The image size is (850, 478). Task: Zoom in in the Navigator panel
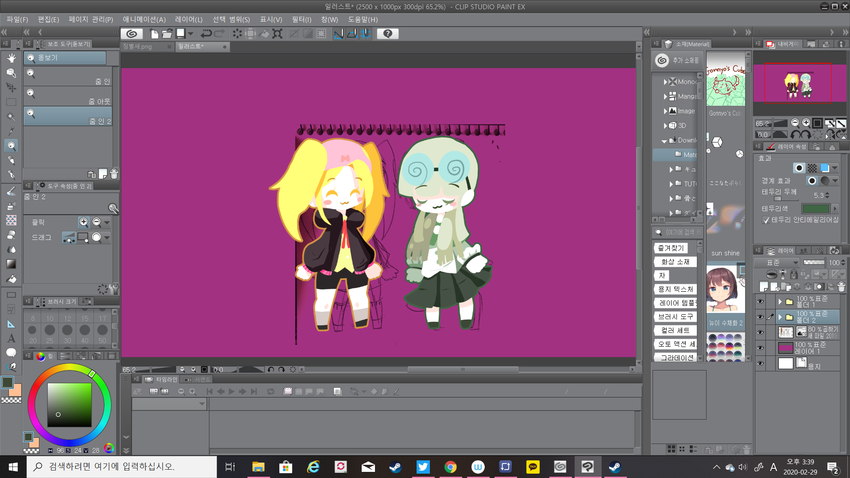806,123
